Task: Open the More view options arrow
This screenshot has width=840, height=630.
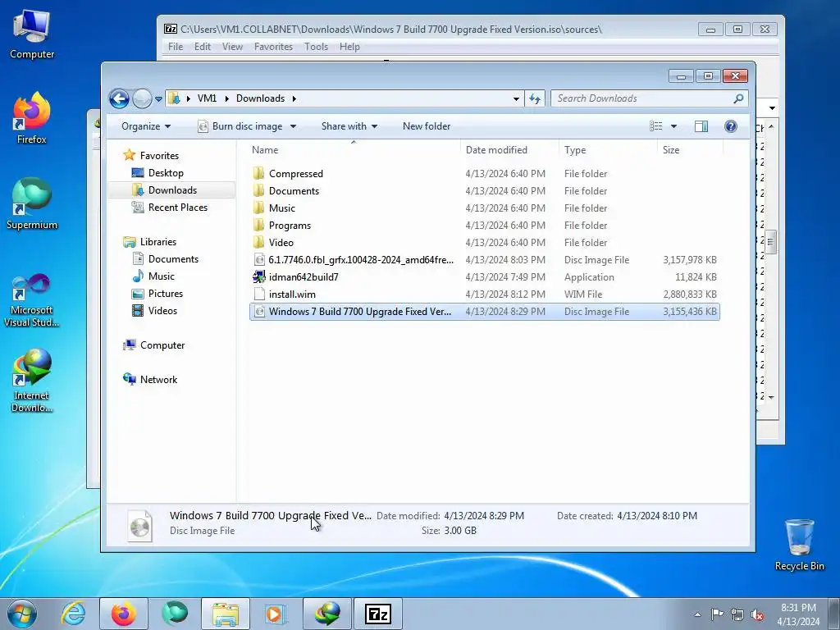Action: point(674,126)
